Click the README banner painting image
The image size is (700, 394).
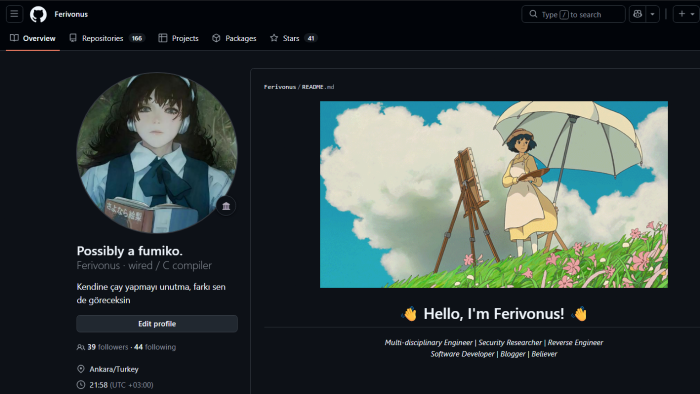pos(494,195)
